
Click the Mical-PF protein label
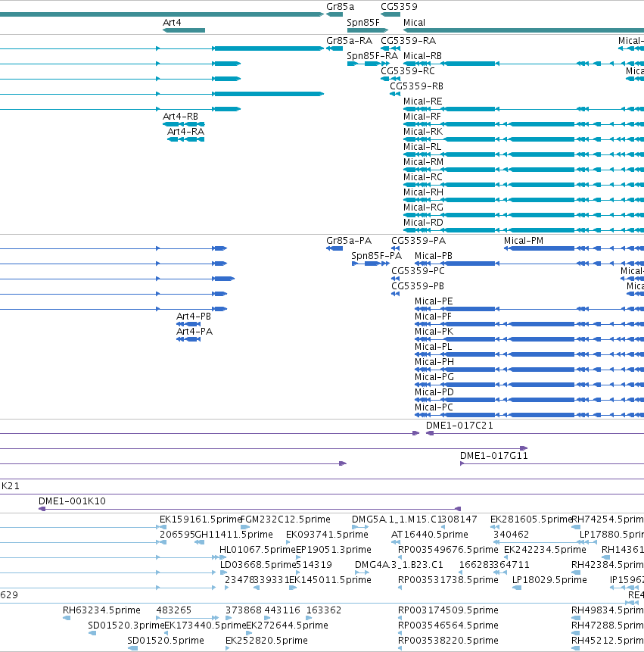click(x=433, y=317)
